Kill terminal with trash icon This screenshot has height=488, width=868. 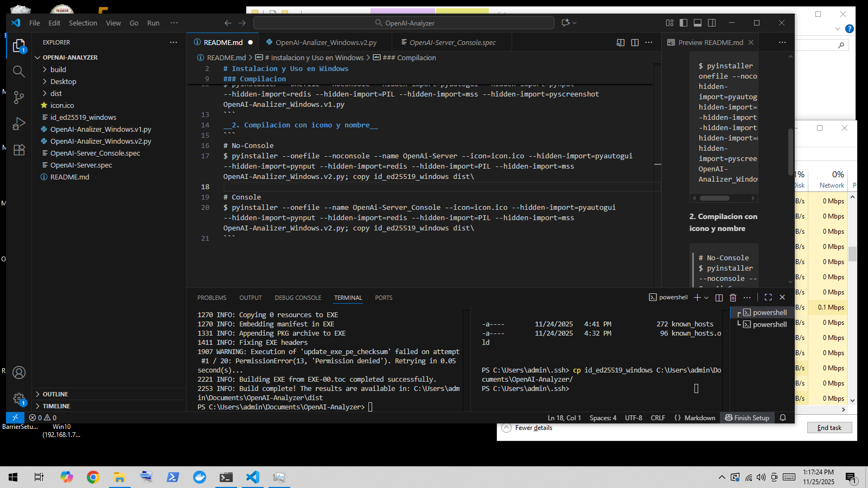coord(733,298)
